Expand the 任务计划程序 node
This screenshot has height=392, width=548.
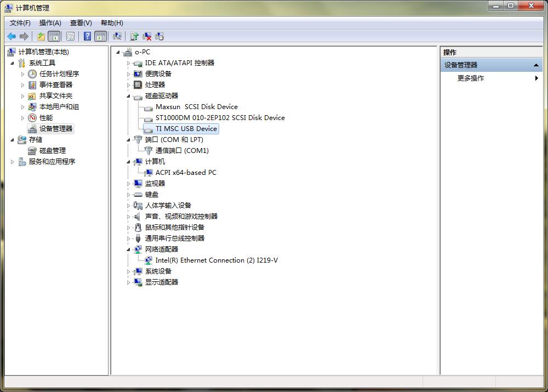pyautogui.click(x=22, y=74)
